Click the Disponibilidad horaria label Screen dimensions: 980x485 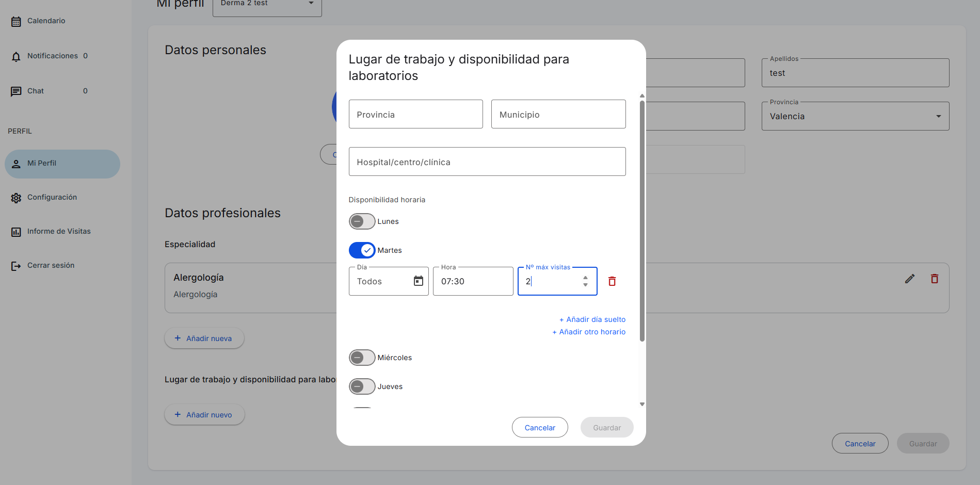387,200
